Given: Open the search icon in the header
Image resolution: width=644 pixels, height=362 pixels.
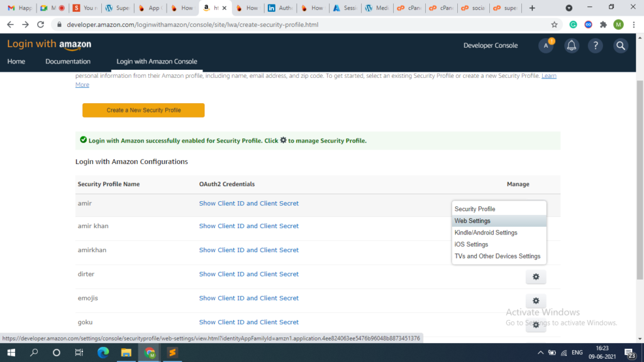Looking at the screenshot, I should point(620,45).
